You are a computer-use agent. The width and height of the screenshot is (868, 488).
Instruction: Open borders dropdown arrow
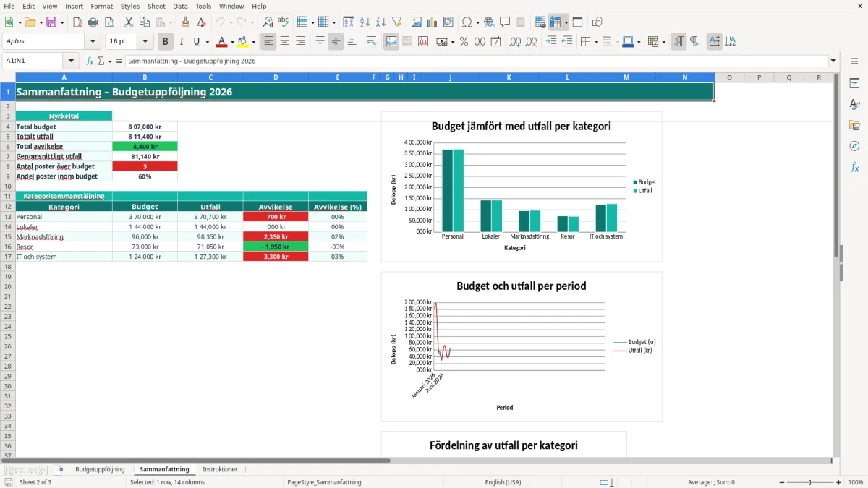(x=595, y=42)
